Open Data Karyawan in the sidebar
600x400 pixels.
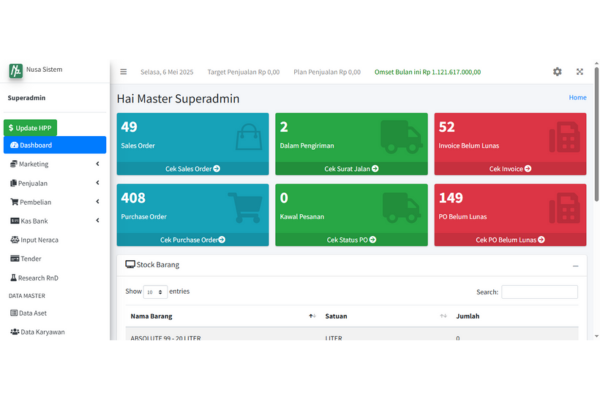tap(44, 331)
